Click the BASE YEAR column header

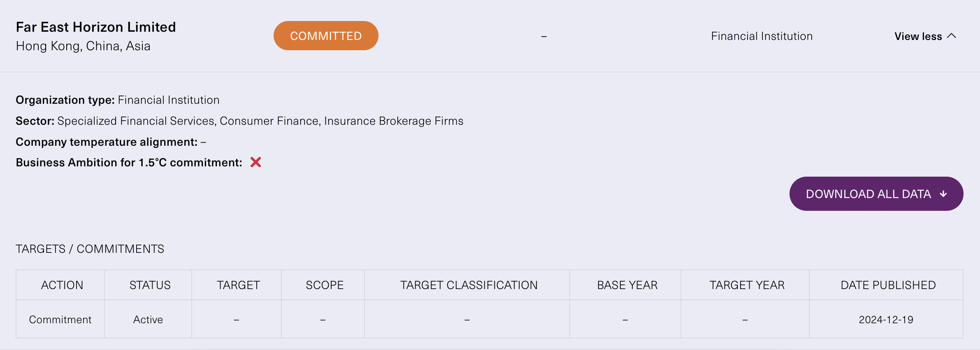click(627, 285)
